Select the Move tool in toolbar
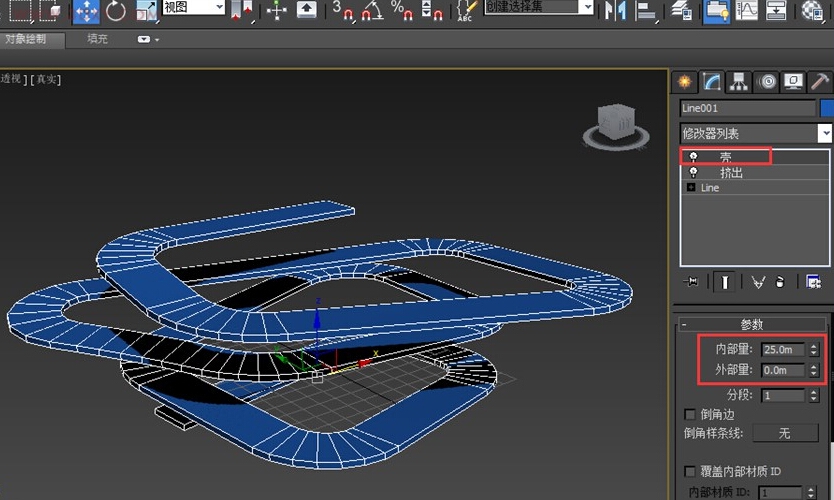 [86, 11]
